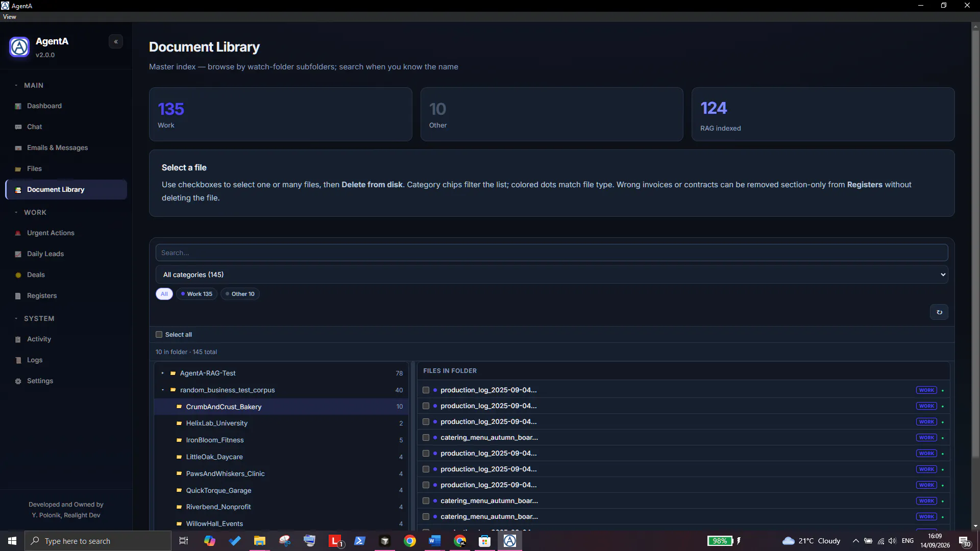Click the Deals icon in sidebar
Screen dimensions: 980x551
(x=18, y=275)
